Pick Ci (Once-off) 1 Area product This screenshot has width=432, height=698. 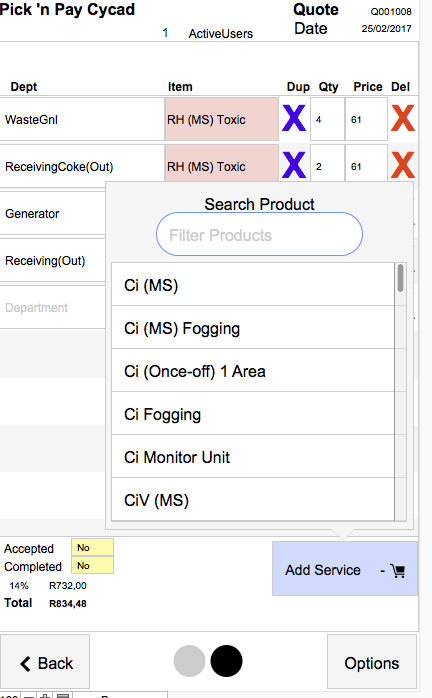point(253,371)
